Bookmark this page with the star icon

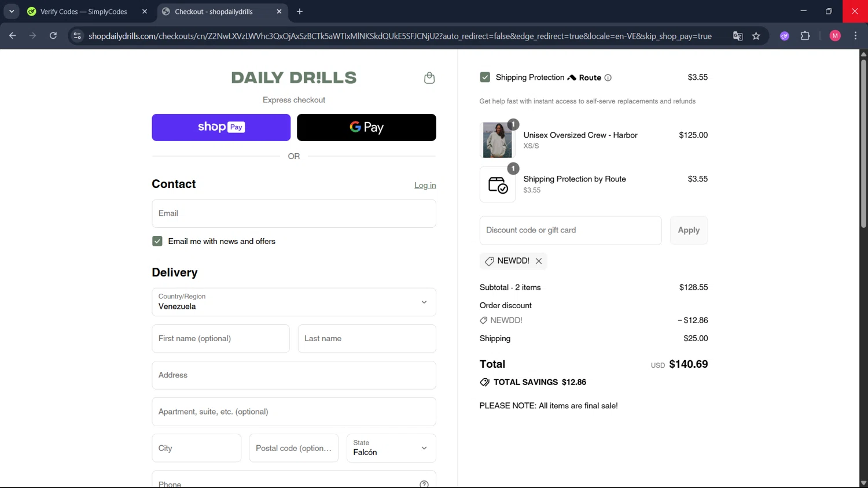tap(756, 36)
